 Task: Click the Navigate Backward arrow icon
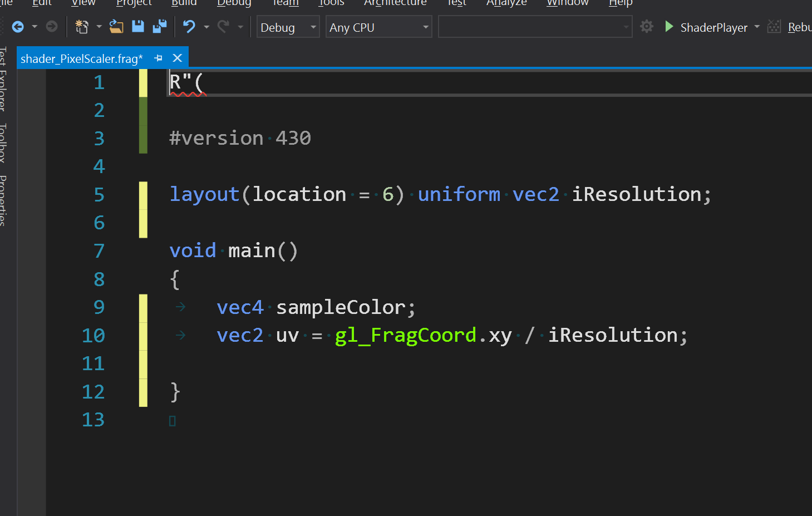point(17,26)
